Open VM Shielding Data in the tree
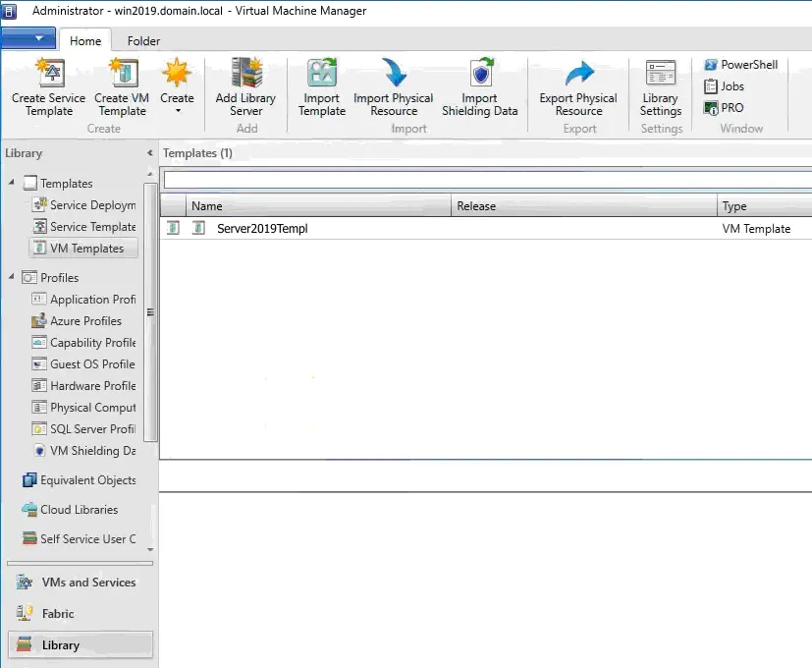The height and width of the screenshot is (668, 812). click(x=84, y=450)
